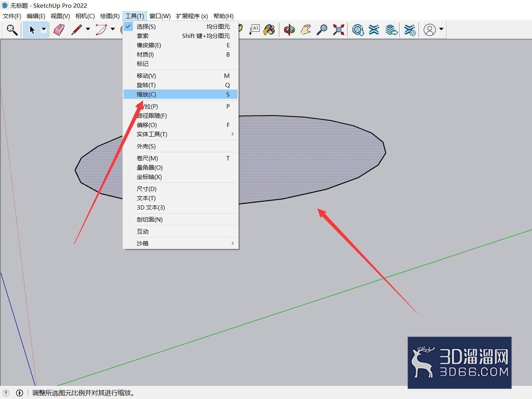Select the A1 Text label tool
Viewport: 532px width, 399px height.
(x=255, y=30)
